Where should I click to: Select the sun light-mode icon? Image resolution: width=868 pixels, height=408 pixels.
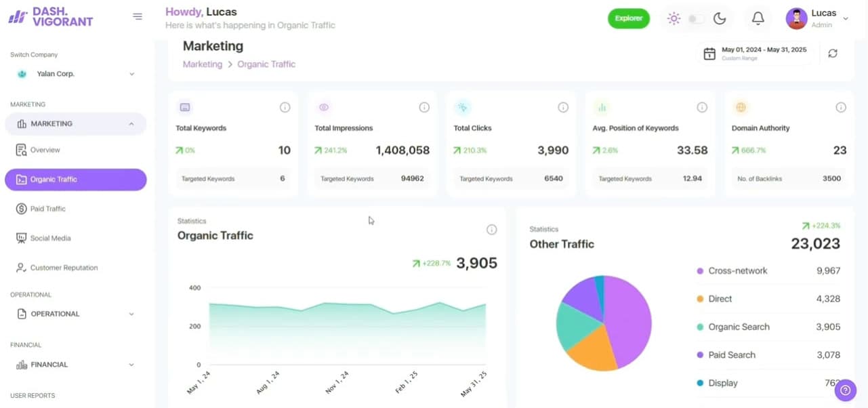[x=674, y=19]
